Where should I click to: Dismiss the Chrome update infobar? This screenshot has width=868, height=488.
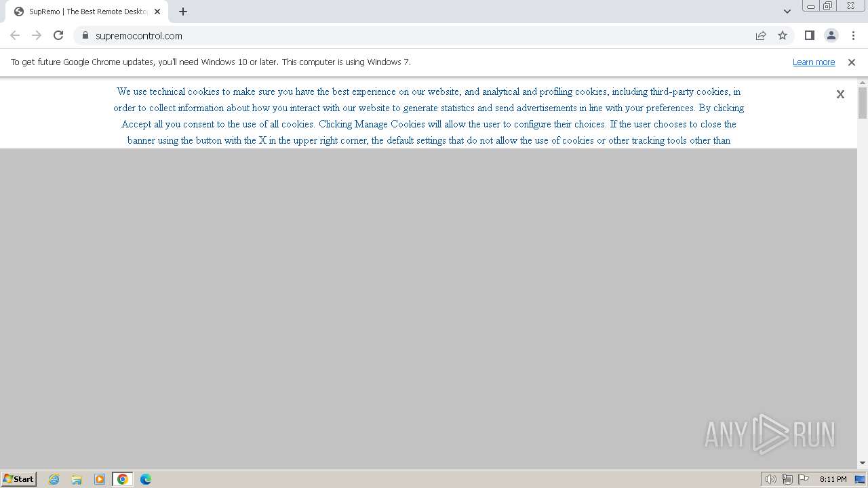pyautogui.click(x=852, y=62)
